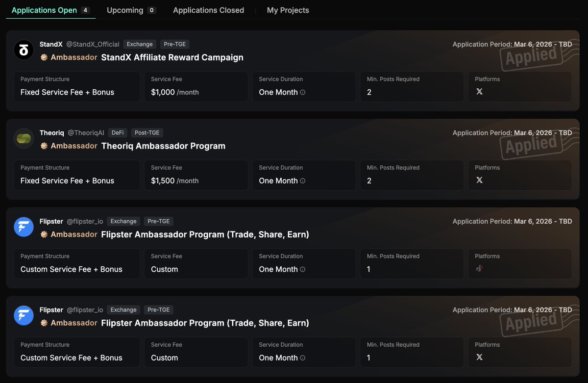Switch to Applications Open tab
Viewport: 588px width, 383px height.
pos(50,10)
